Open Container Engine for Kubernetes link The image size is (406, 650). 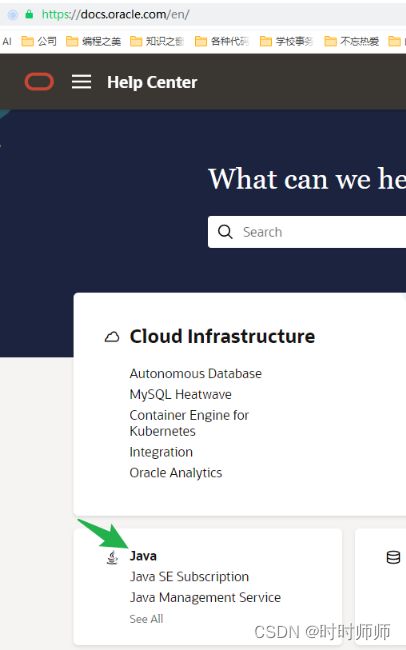coord(189,423)
